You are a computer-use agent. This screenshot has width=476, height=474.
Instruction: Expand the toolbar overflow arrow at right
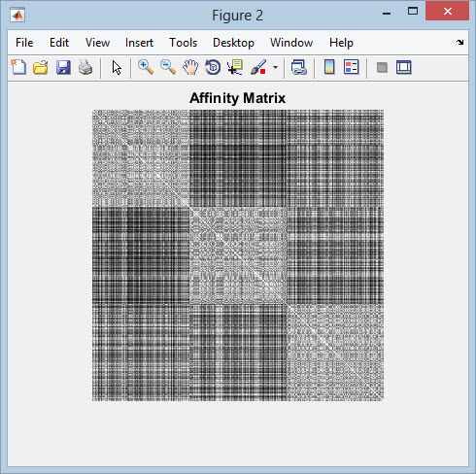[459, 42]
